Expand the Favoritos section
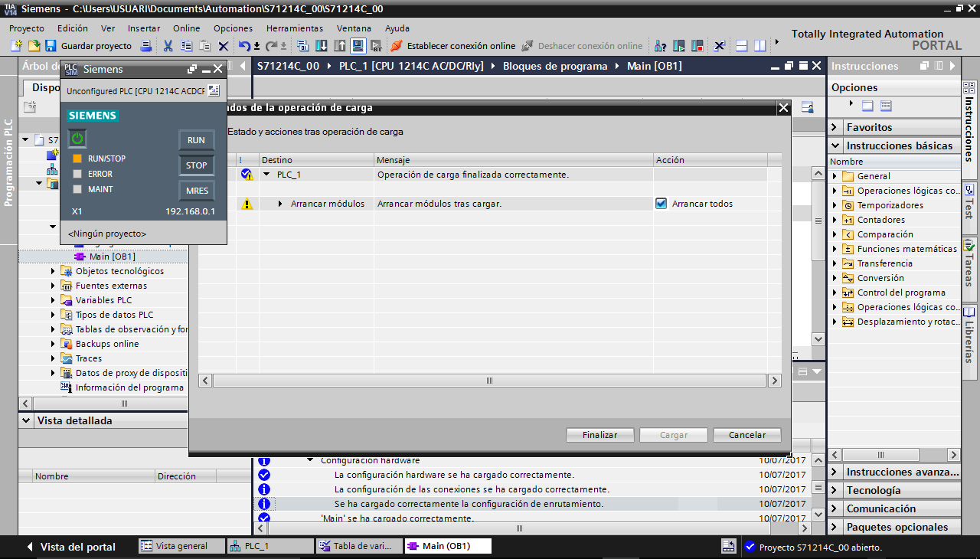The width and height of the screenshot is (980, 559). point(835,127)
